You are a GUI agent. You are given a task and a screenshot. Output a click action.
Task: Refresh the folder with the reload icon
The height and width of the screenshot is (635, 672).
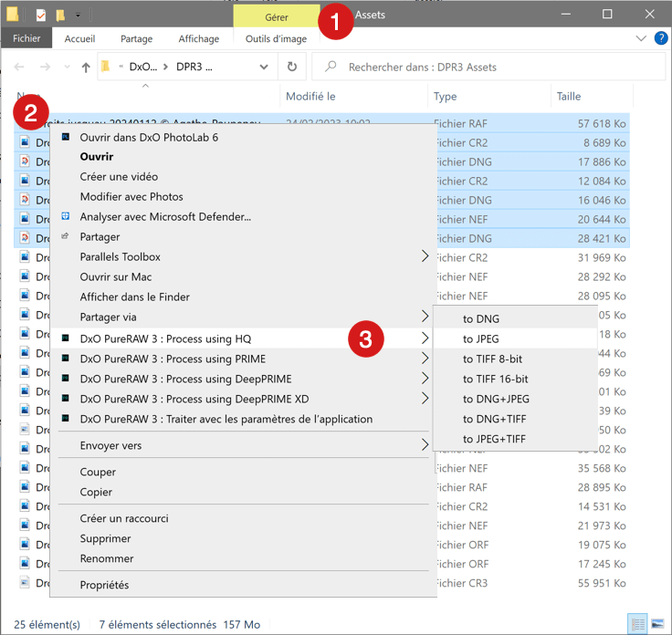(x=292, y=67)
